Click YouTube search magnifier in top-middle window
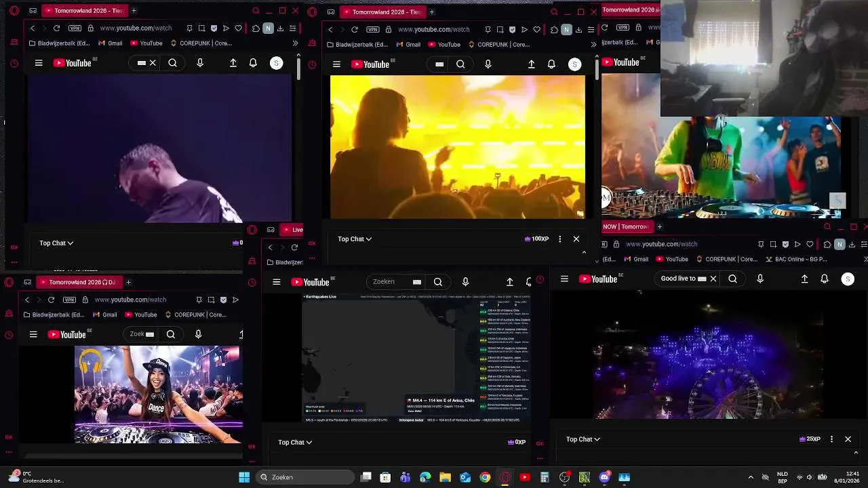 pyautogui.click(x=460, y=64)
